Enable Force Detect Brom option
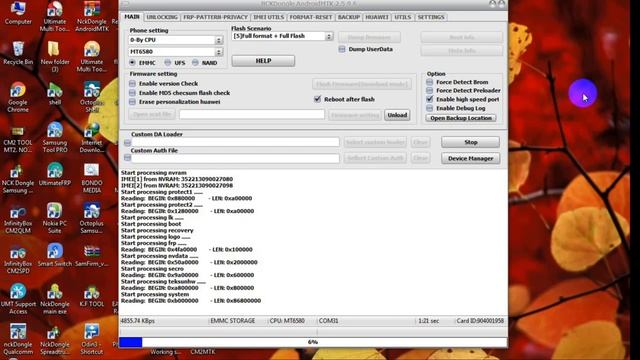 click(x=429, y=82)
